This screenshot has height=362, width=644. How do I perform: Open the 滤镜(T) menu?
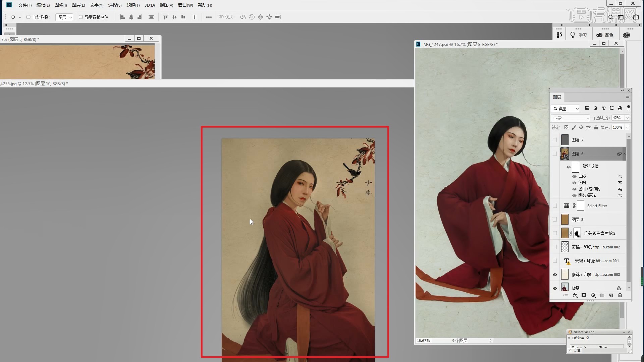[x=133, y=5]
